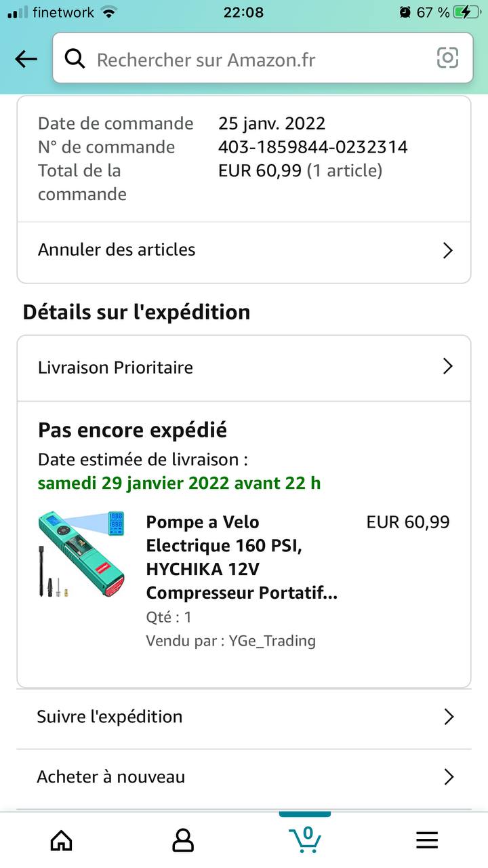The image size is (488, 868).
Task: Open the bike pump product thumbnail
Action: (x=81, y=555)
